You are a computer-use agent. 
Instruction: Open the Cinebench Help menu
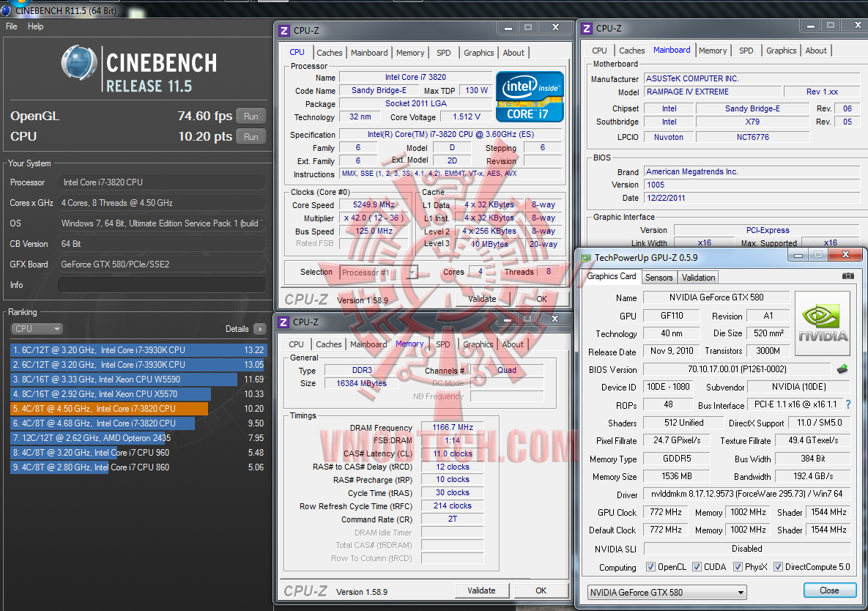35,26
